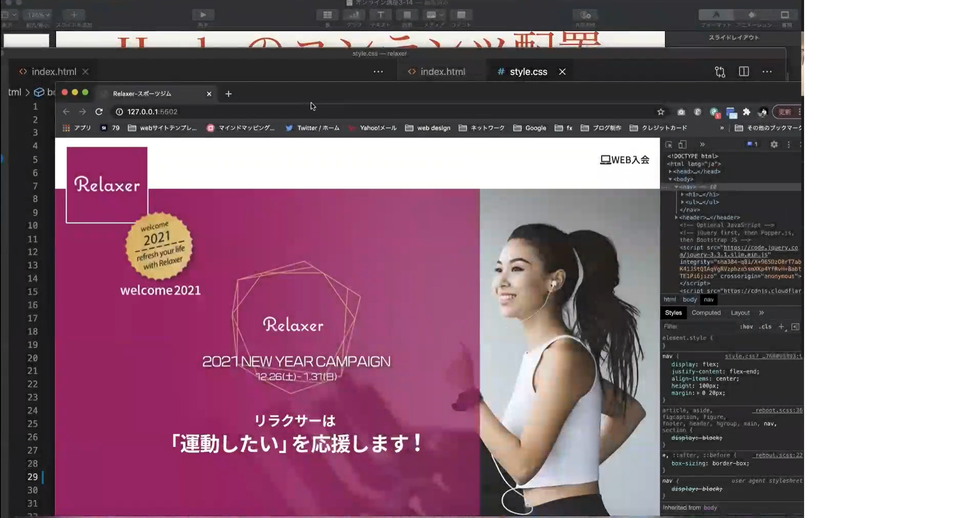Screen dimensions: 980x518
Task: Open a new browser tab with plus
Action: pos(228,94)
